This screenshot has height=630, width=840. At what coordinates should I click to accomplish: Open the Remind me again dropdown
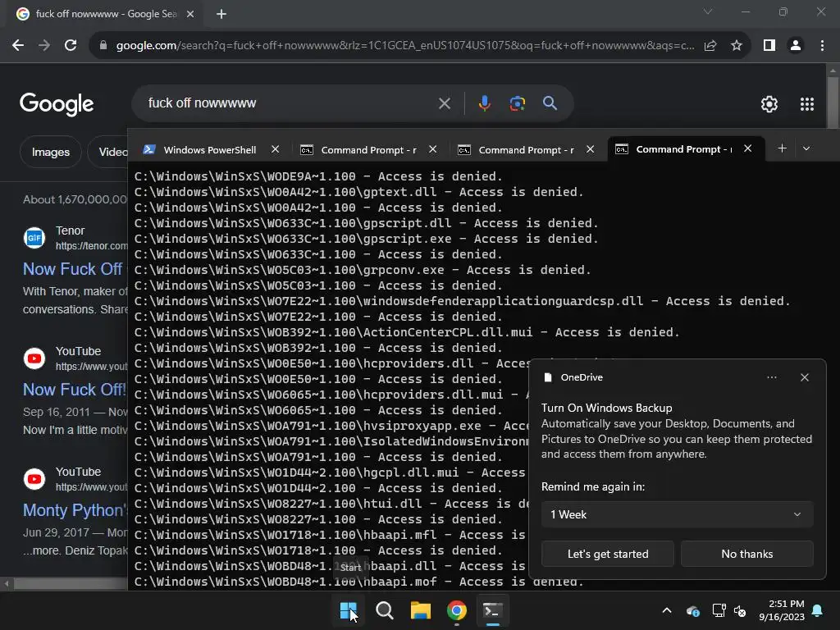677,515
